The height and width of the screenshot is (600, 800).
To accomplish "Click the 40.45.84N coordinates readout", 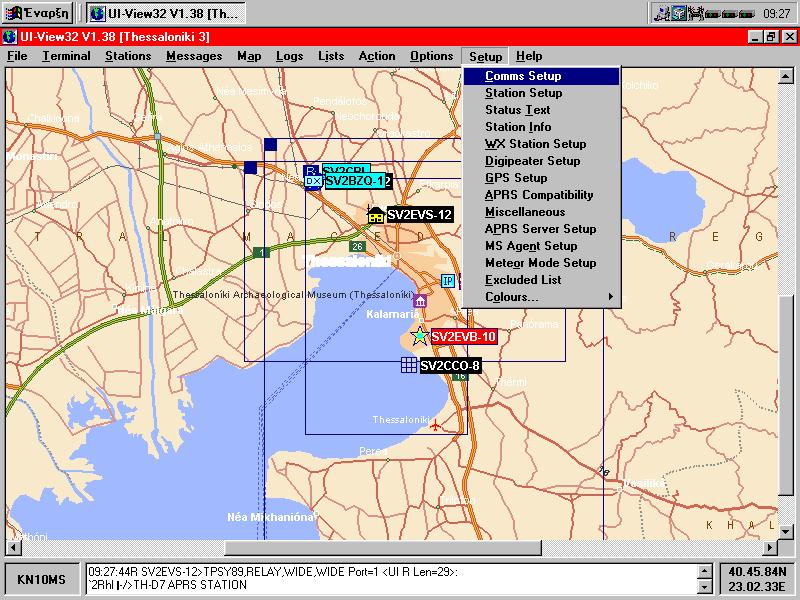I will point(757,571).
